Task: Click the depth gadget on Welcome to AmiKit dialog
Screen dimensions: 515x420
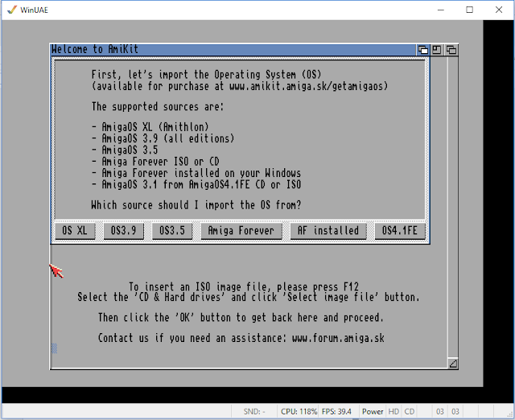Action: tap(423, 50)
